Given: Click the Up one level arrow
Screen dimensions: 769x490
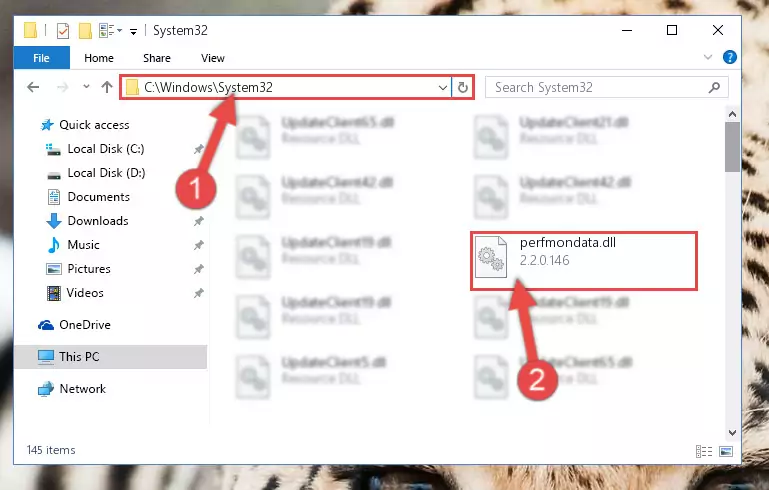Looking at the screenshot, I should click(x=106, y=87).
